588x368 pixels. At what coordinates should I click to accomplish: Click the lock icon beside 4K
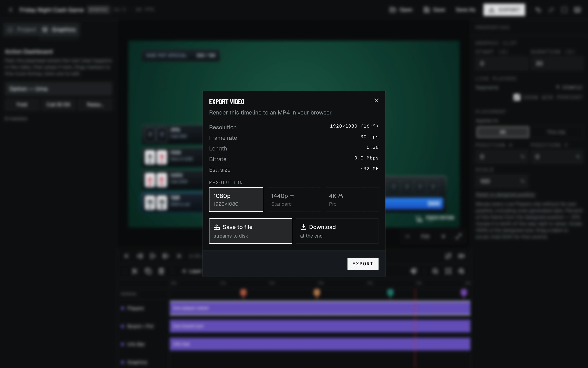(x=340, y=196)
